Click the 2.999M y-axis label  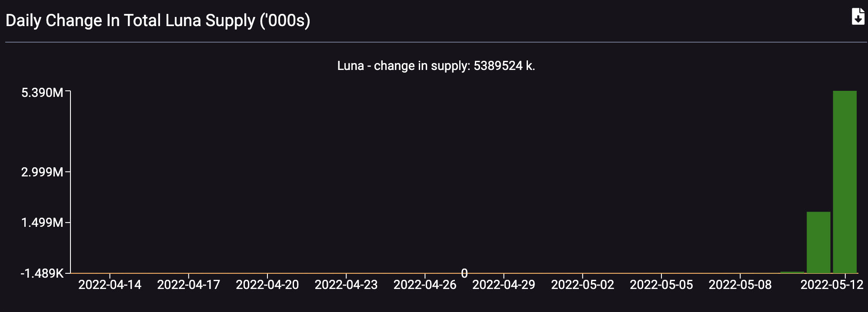pos(42,172)
